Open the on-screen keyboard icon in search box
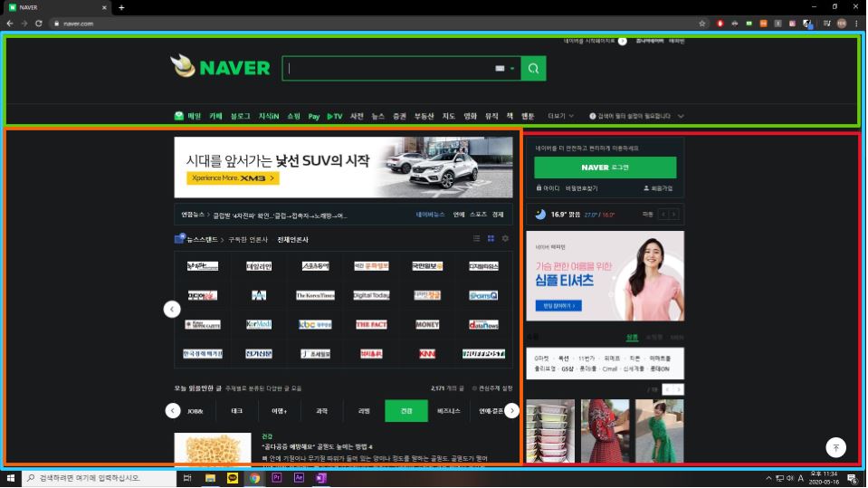 500,68
